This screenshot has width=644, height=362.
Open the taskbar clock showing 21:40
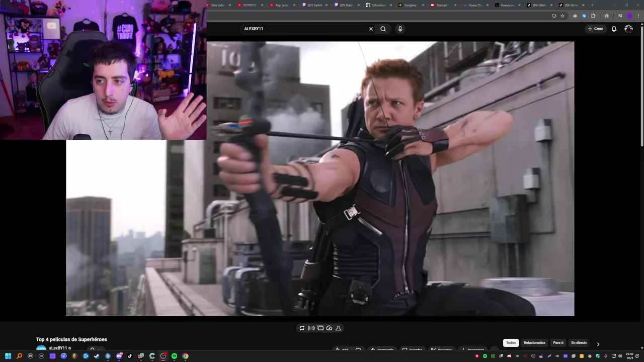[629, 356]
